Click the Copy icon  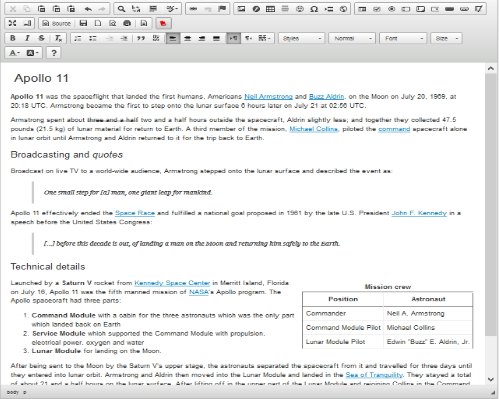27,9
